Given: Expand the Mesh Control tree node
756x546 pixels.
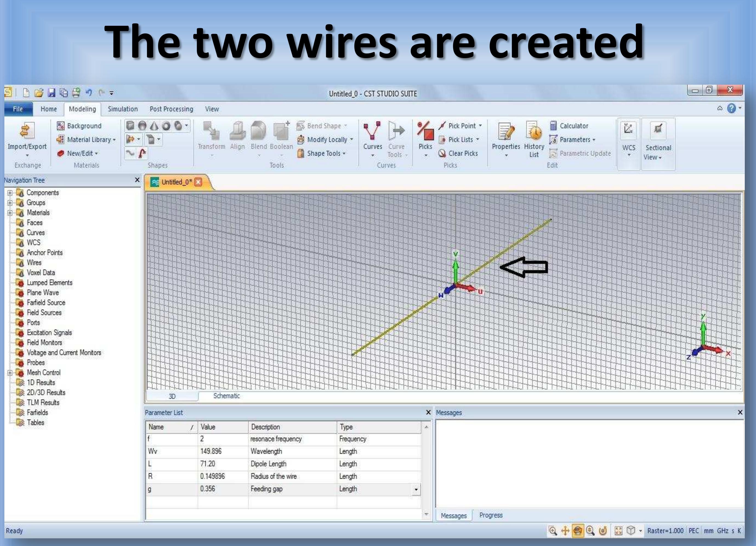Looking at the screenshot, I should pos(10,373).
